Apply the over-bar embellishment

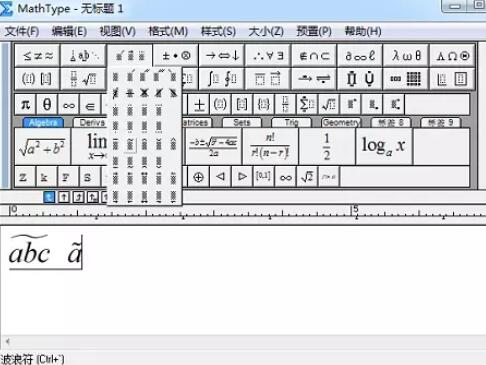click(115, 144)
